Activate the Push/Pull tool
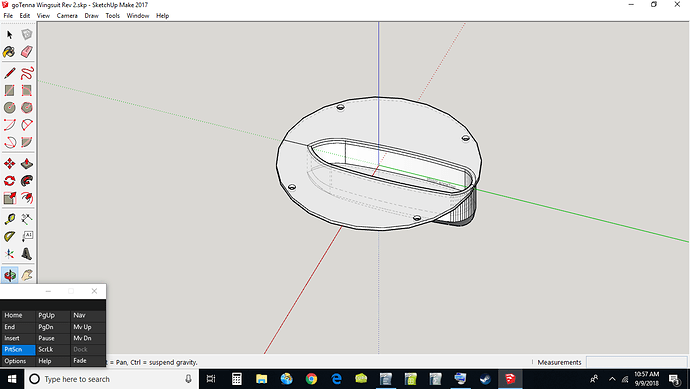The image size is (690, 389). click(27, 164)
